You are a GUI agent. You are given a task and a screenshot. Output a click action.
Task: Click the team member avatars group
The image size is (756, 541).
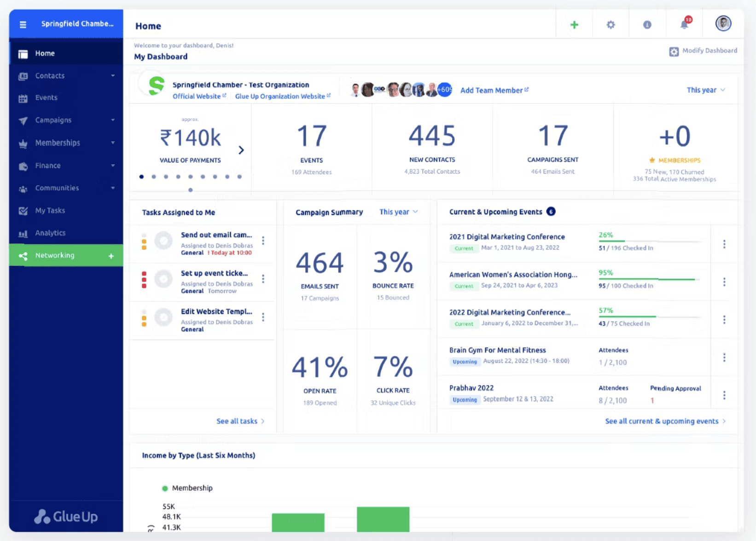tap(401, 90)
